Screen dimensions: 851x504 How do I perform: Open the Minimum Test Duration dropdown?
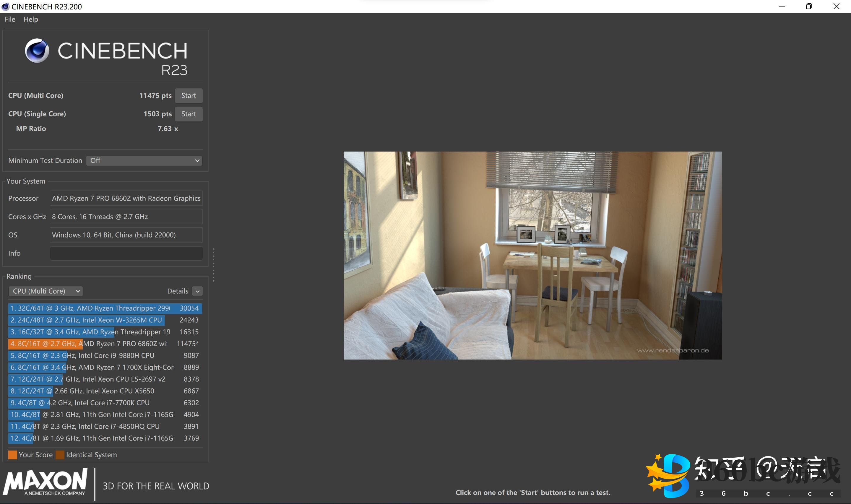(x=144, y=161)
